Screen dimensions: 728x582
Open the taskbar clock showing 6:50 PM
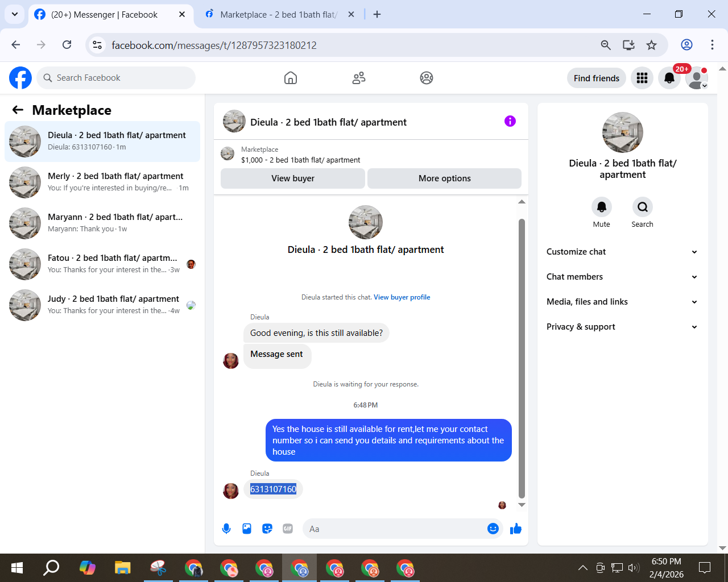click(666, 568)
